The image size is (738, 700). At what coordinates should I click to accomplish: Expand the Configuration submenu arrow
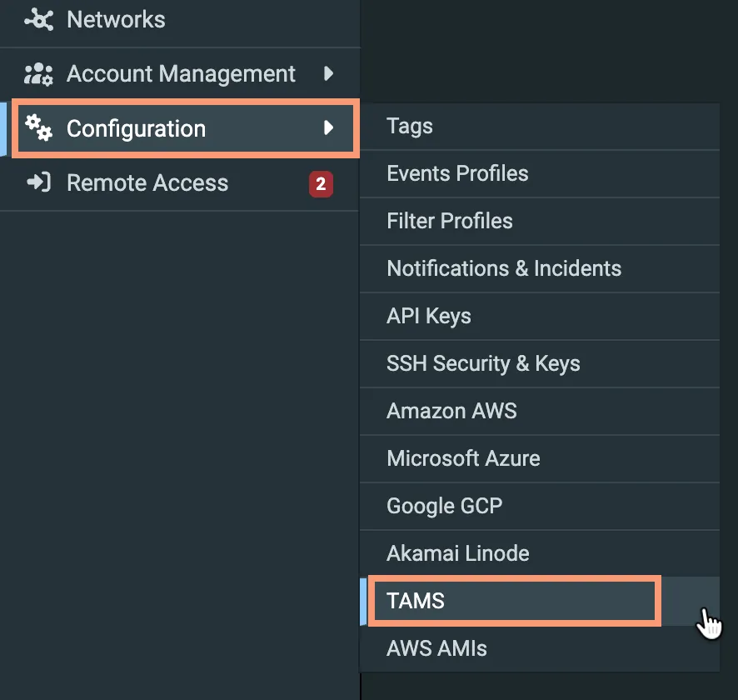click(x=328, y=127)
